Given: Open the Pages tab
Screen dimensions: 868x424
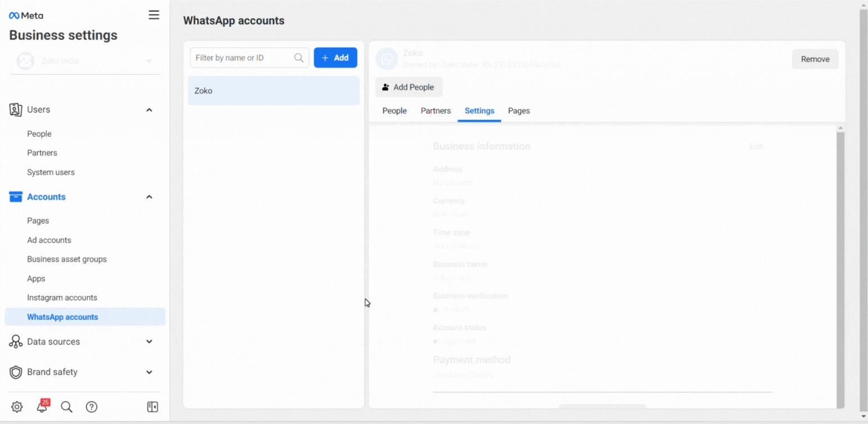Looking at the screenshot, I should pyautogui.click(x=519, y=111).
